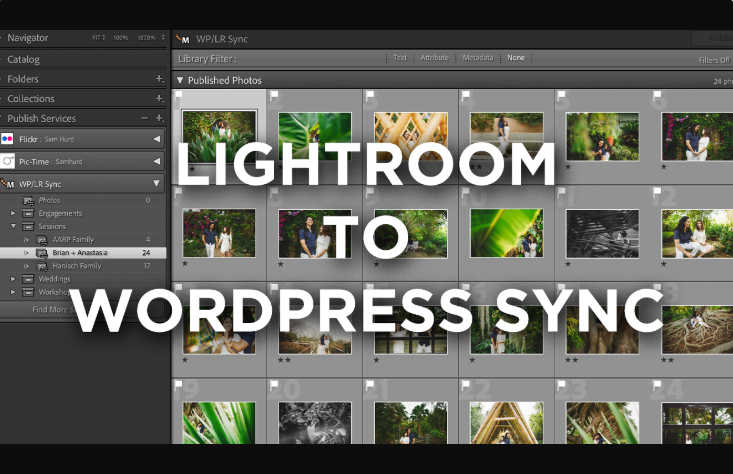Screen dimensions: 733x474
Task: Click the Publish Services plus icon
Action: coord(159,118)
